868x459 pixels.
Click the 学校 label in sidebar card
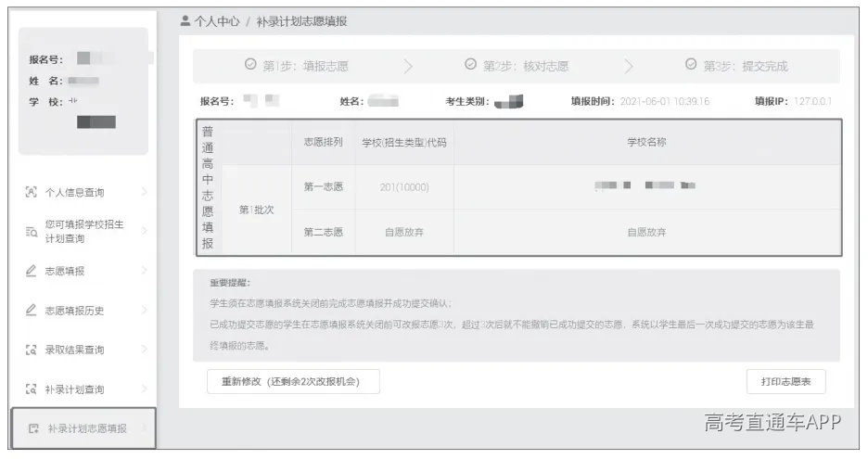46,102
